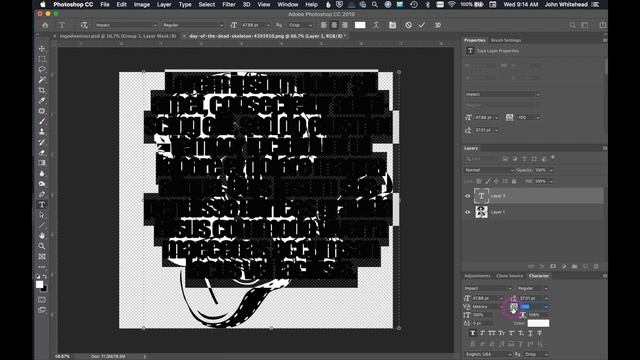Image resolution: width=640 pixels, height=360 pixels.
Task: Select the Rectangular Marquee tool
Action: 42,59
